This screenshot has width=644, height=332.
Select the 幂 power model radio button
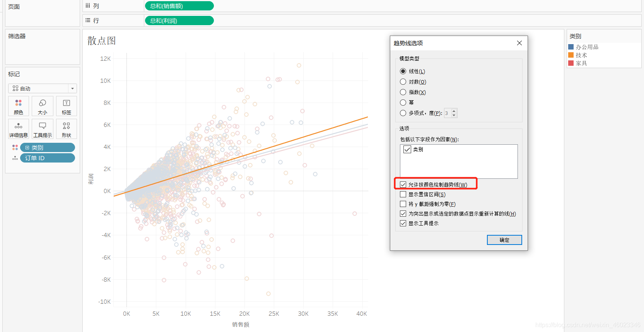tap(403, 103)
